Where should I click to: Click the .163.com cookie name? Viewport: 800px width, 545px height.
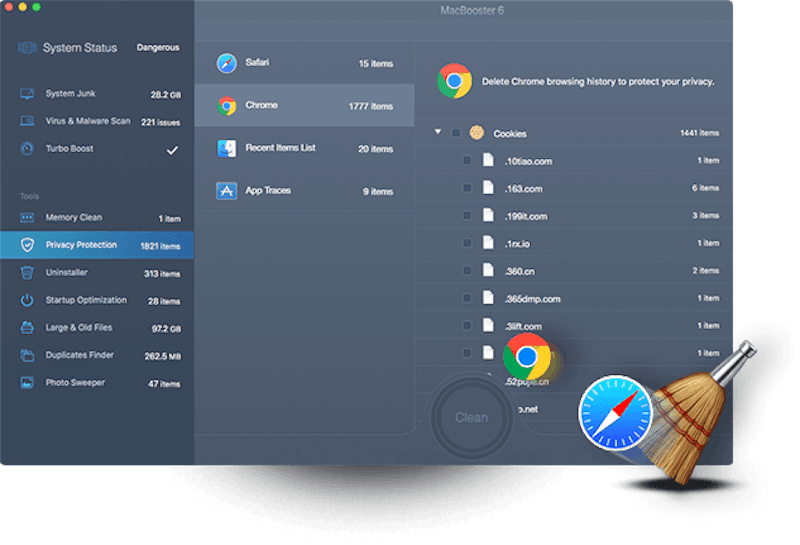(523, 189)
